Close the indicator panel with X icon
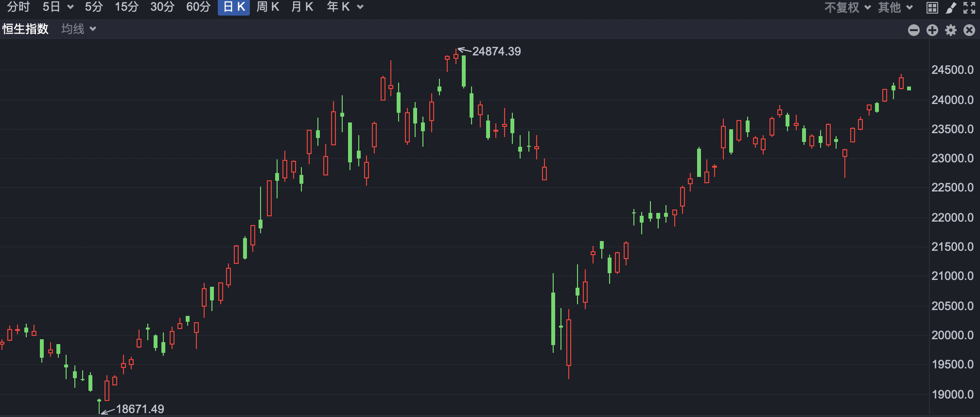Screen dimensions: 980x417 tap(969, 30)
